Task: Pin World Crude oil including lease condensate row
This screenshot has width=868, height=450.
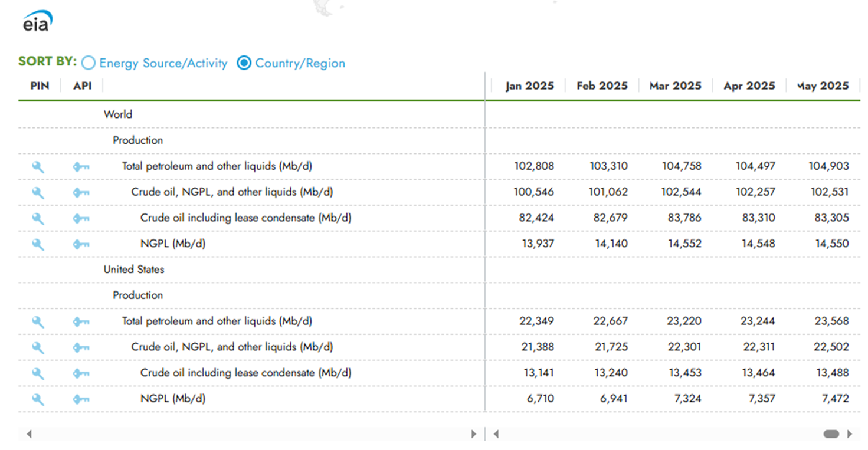Action: (38, 219)
